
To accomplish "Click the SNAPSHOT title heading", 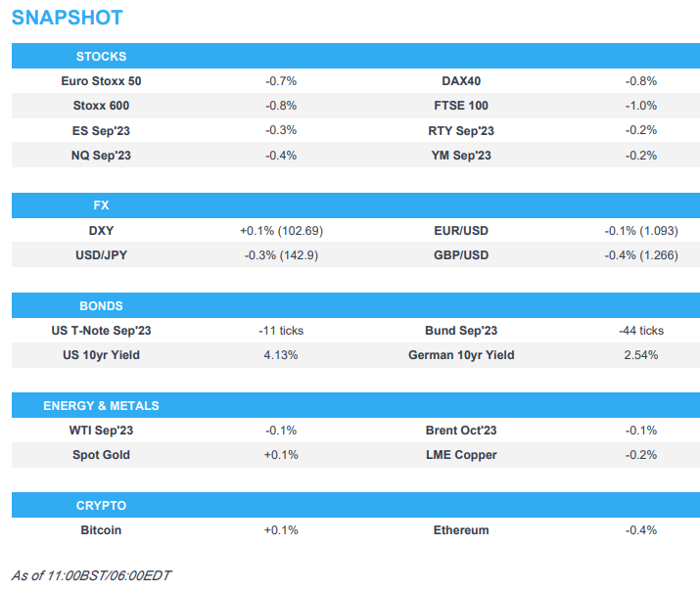I will pyautogui.click(x=68, y=19).
